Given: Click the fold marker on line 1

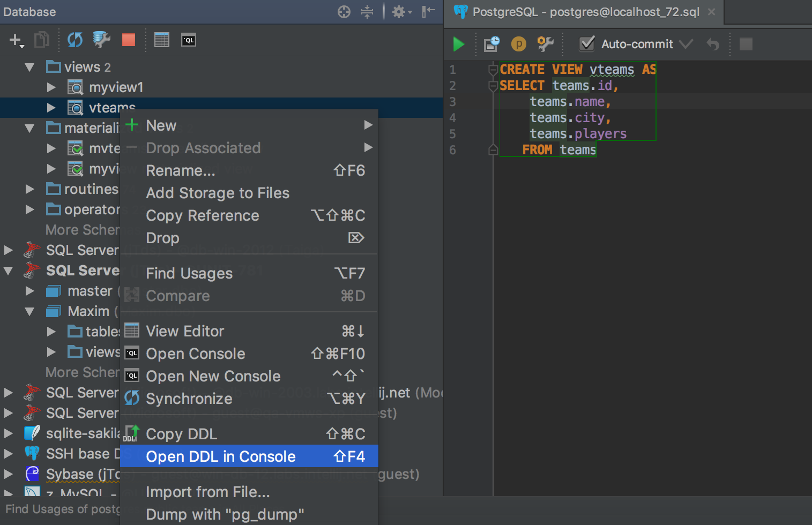Looking at the screenshot, I should pyautogui.click(x=493, y=69).
